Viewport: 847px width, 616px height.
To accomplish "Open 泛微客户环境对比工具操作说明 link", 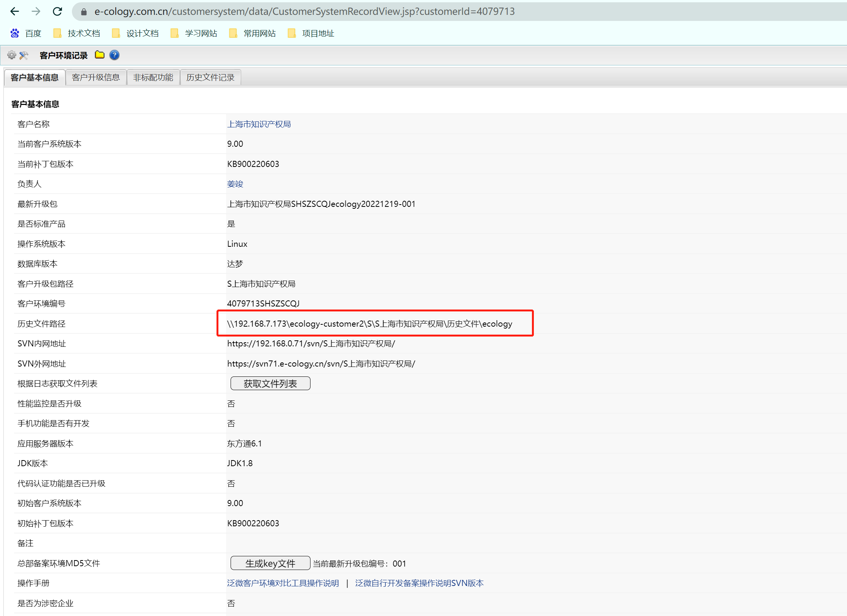I will [x=283, y=583].
